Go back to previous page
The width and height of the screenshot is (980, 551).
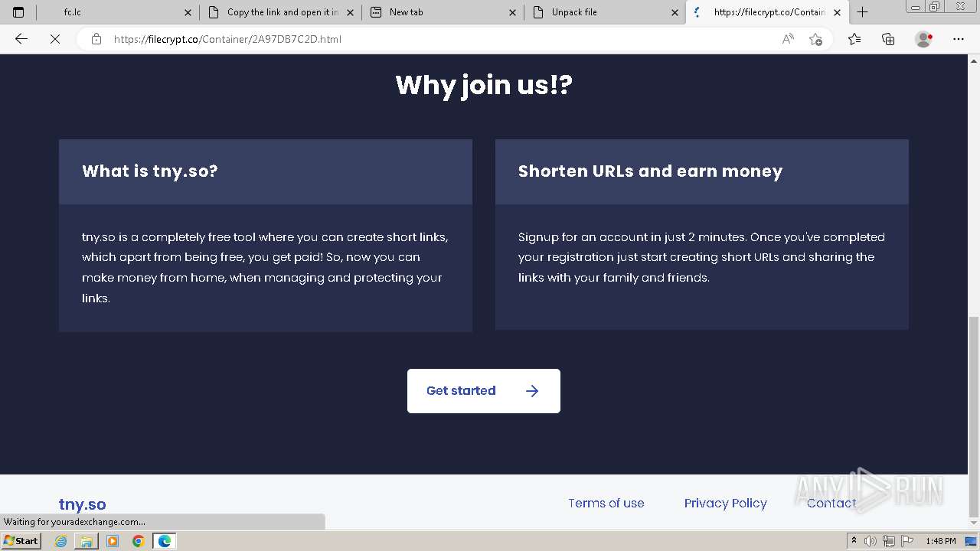tap(21, 39)
